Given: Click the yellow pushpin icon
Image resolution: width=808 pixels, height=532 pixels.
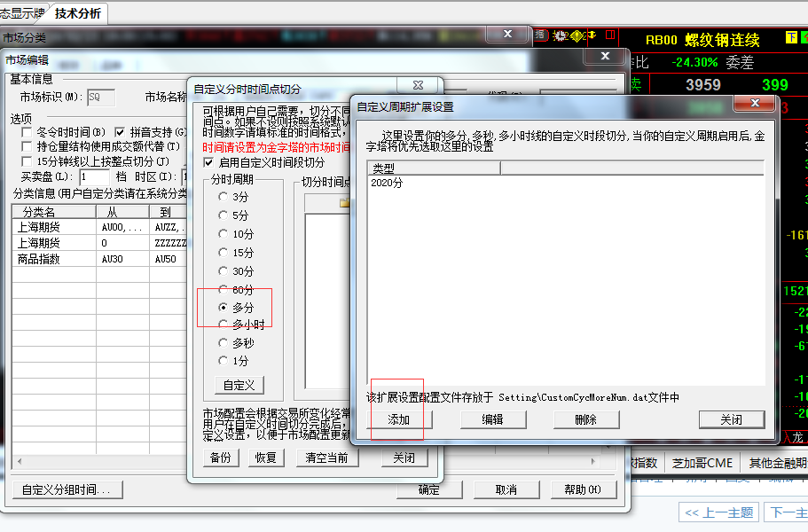Looking at the screenshot, I should click(591, 35).
